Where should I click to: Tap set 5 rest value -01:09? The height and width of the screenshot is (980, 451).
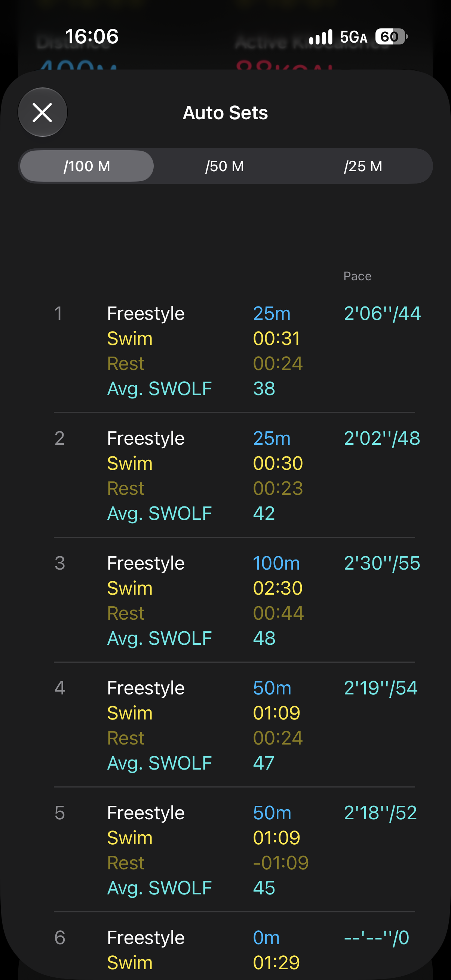click(281, 862)
